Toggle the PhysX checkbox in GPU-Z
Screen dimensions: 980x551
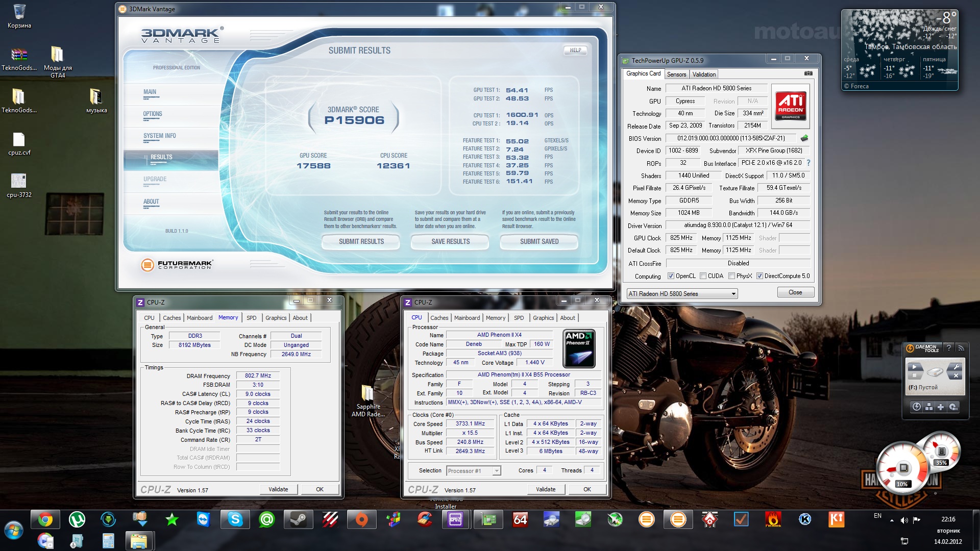[731, 276]
